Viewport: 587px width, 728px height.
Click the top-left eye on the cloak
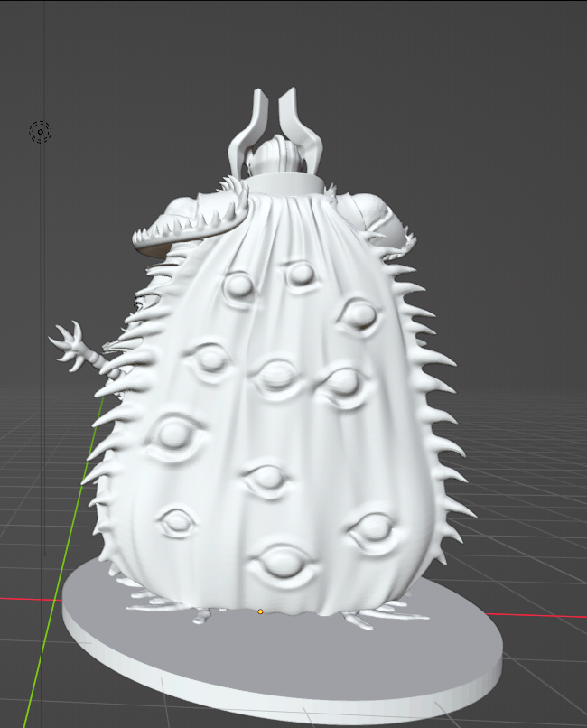238,287
